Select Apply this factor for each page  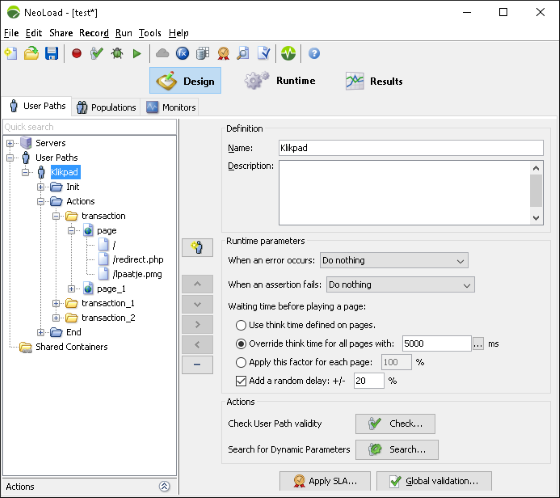[241, 362]
